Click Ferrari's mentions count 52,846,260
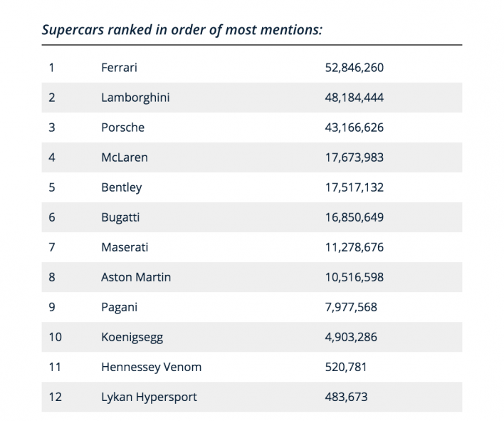Image resolution: width=504 pixels, height=421 pixels. click(355, 68)
